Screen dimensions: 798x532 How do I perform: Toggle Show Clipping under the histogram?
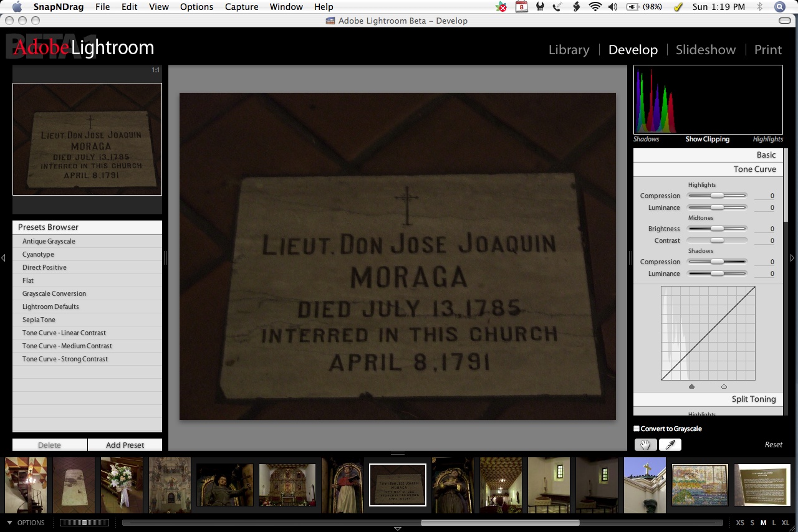pos(707,139)
